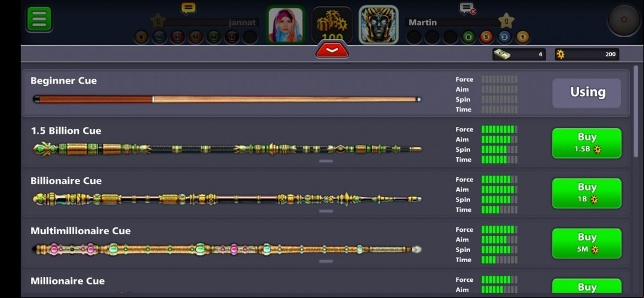Click 1.5 Billion Cue's Aim label
The width and height of the screenshot is (644, 298).
coord(462,139)
